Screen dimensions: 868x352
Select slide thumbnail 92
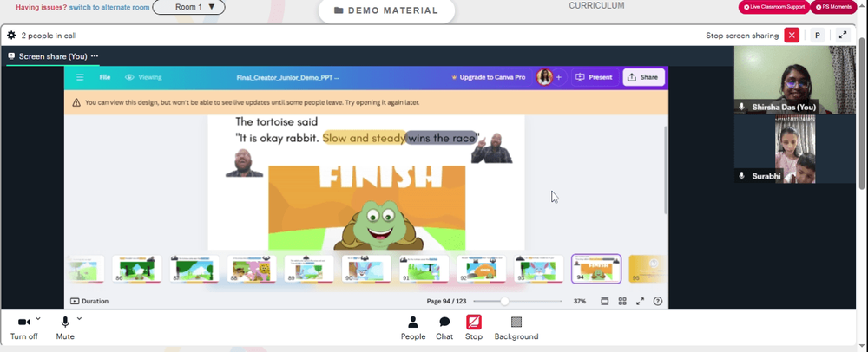(481, 269)
